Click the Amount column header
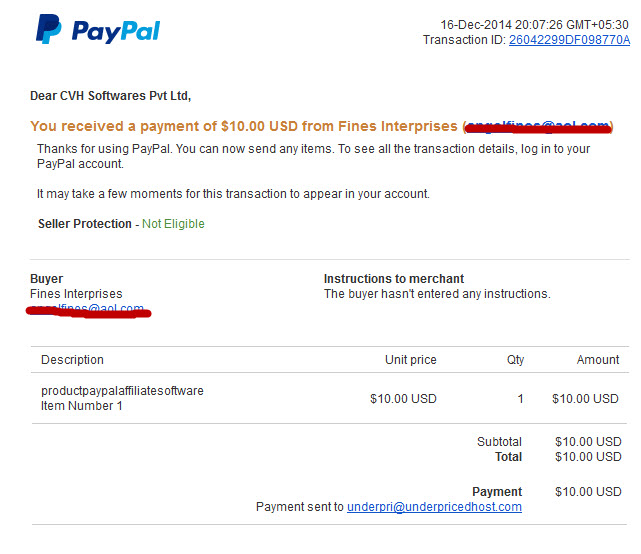Screen dimensions: 641x554 pyautogui.click(x=598, y=360)
